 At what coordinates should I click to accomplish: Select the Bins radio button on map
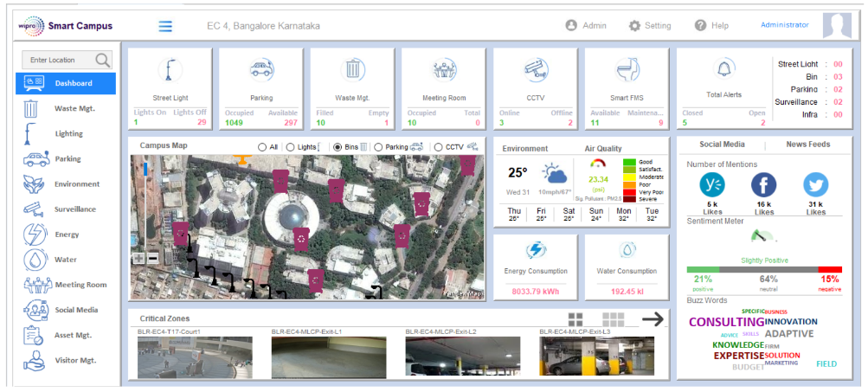(338, 148)
